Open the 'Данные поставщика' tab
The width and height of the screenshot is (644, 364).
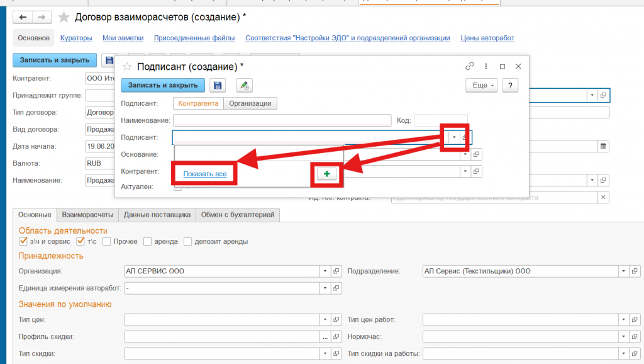click(157, 215)
